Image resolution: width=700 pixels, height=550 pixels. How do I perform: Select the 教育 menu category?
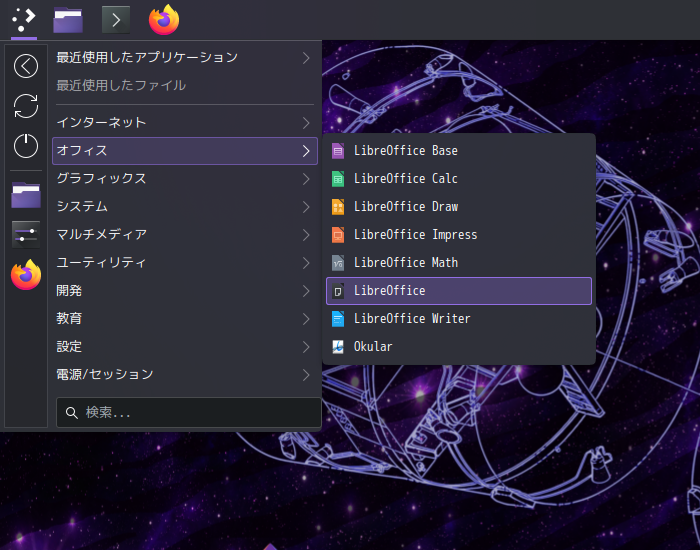[x=185, y=319]
